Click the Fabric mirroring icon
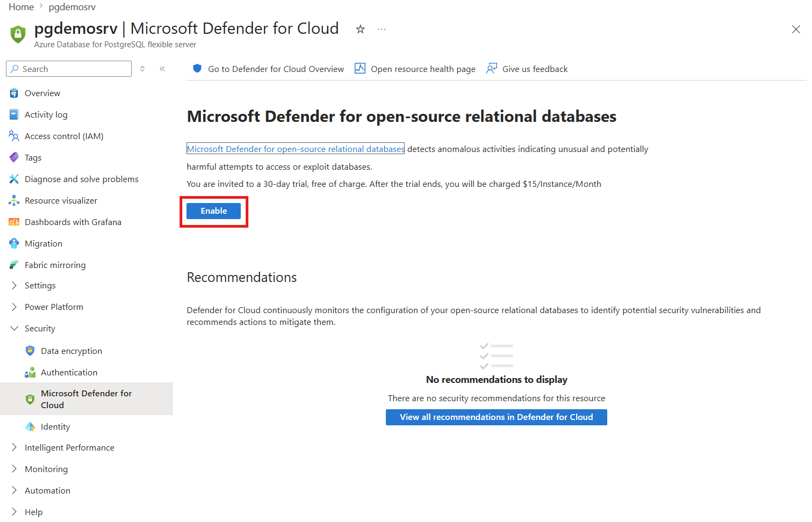The height and width of the screenshot is (522, 812). tap(14, 265)
